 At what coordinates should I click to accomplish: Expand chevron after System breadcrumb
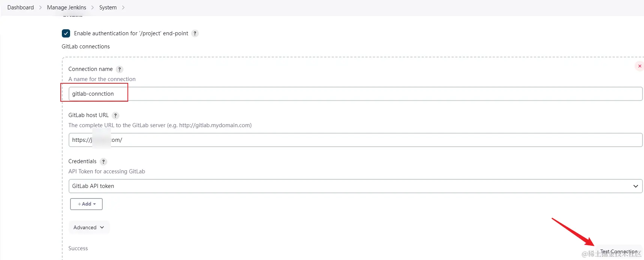pyautogui.click(x=123, y=8)
